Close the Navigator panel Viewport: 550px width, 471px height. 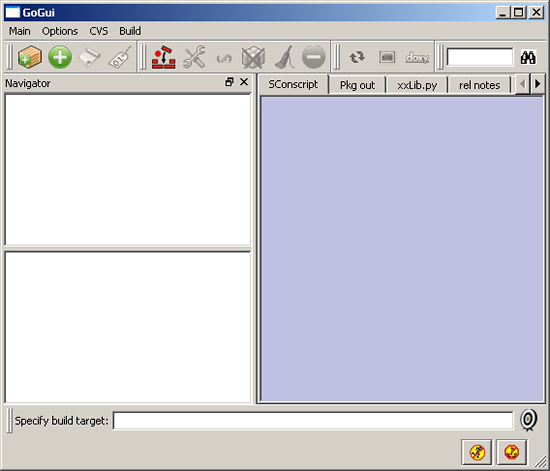tap(244, 82)
